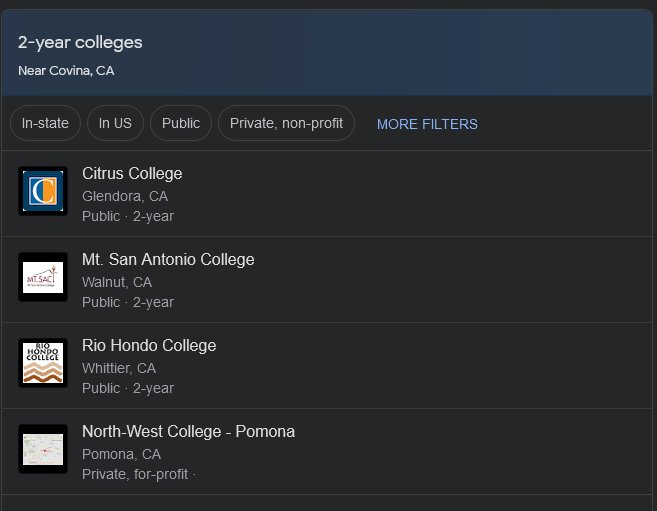657x511 pixels.
Task: Click Public · 2-year under Mt. San Antonio
Action: (x=128, y=302)
